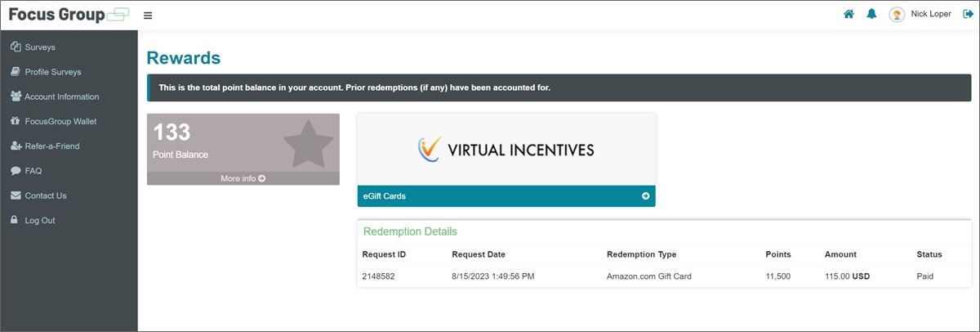Click the Amazon.com Gift Card cell
This screenshot has width=980, height=332.
click(649, 276)
